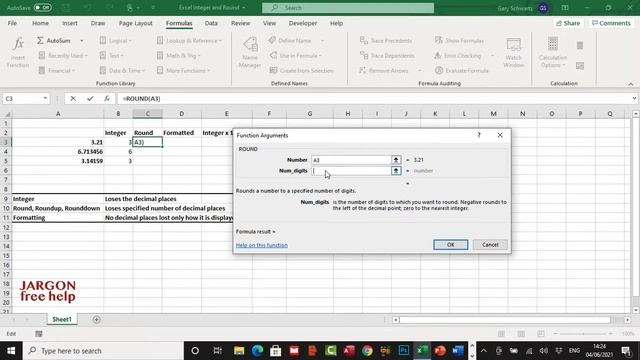Click the dialog help question mark

coord(479,135)
